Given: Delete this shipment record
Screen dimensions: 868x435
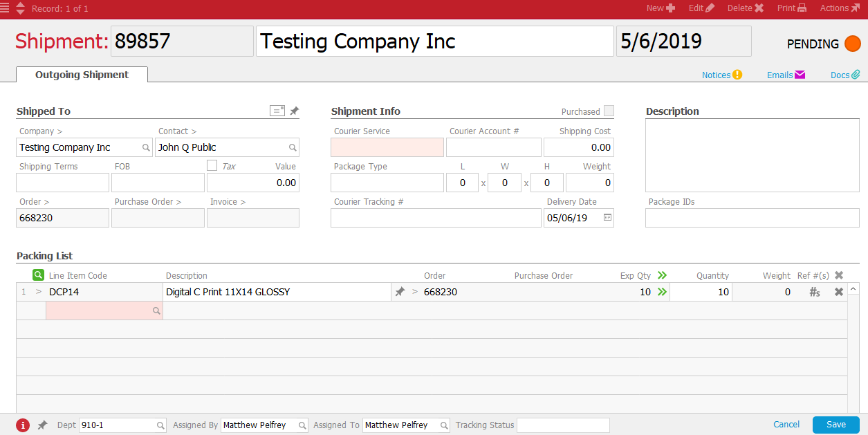Looking at the screenshot, I should pos(746,8).
